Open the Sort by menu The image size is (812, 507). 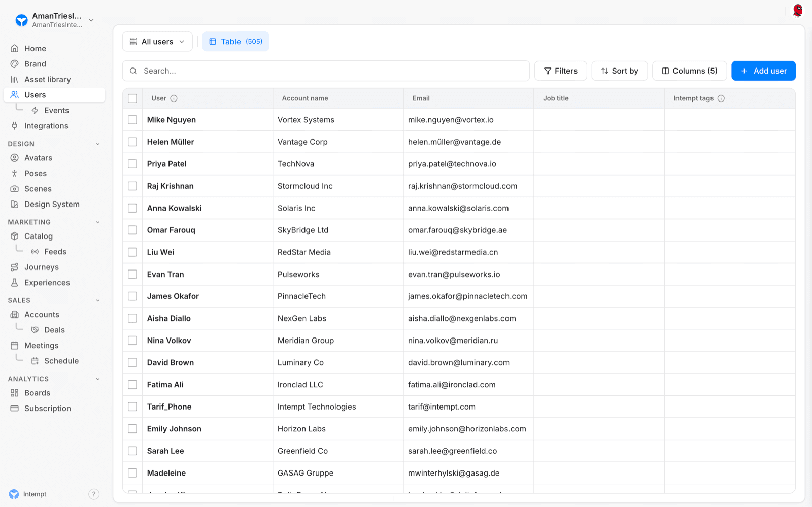point(620,71)
